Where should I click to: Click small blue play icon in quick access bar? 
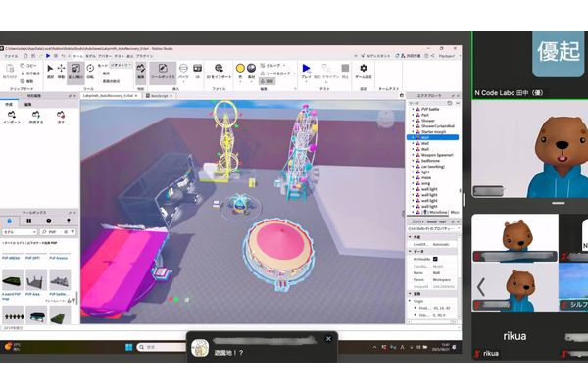pos(48,56)
